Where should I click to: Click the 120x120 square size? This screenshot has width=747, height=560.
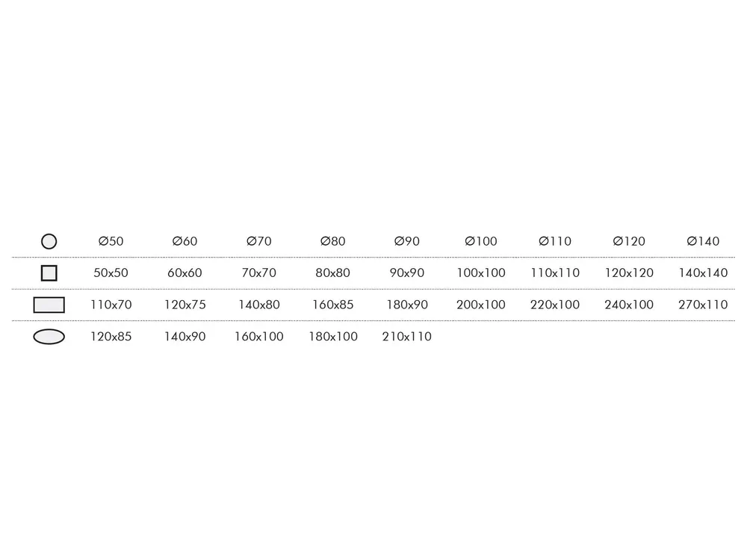(629, 273)
